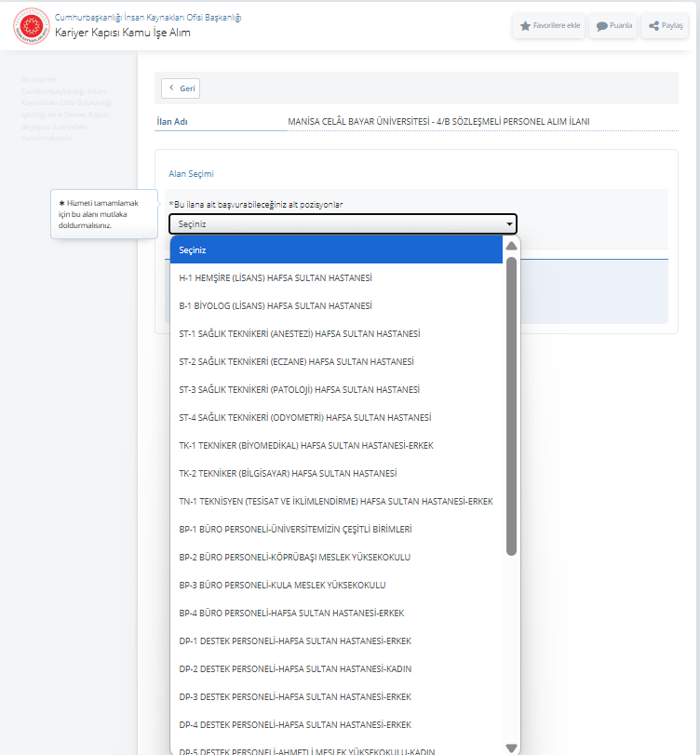The image size is (700, 755).
Task: Click the Alan Seçimi section heading
Action: click(191, 174)
